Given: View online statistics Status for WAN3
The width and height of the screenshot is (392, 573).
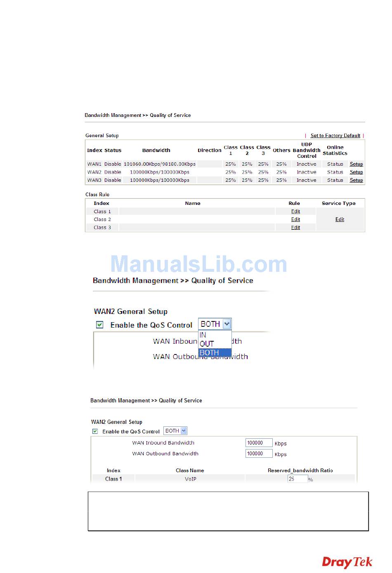Looking at the screenshot, I should coord(335,180).
